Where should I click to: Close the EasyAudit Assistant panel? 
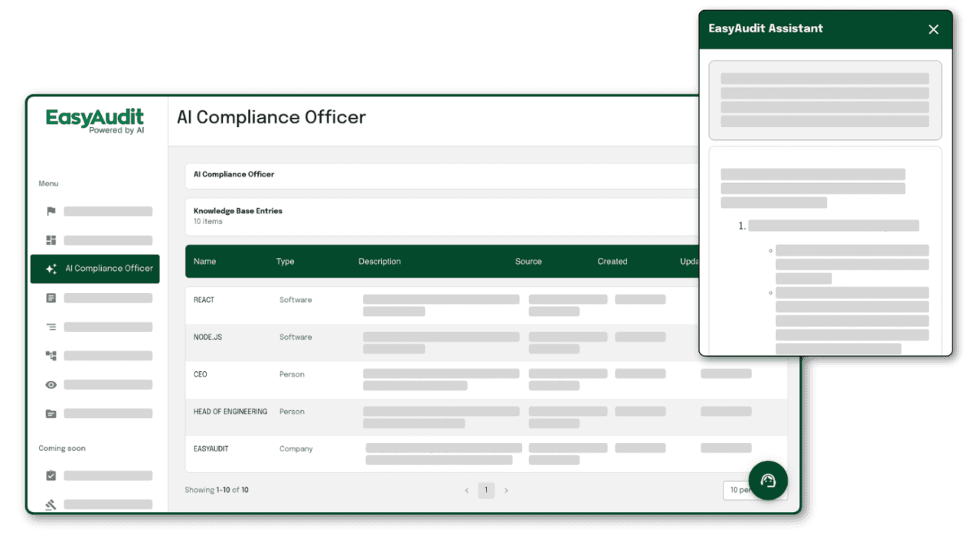click(x=933, y=29)
